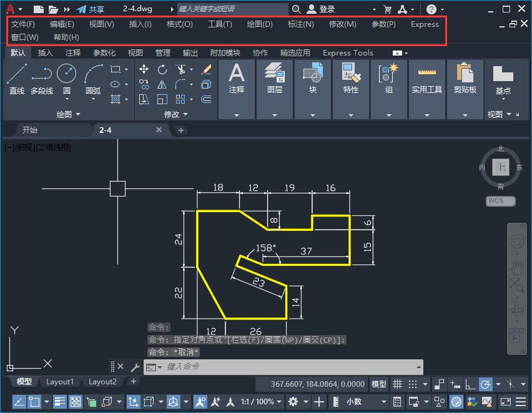
Task: Activate the 圆 circle tool
Action: click(67, 74)
